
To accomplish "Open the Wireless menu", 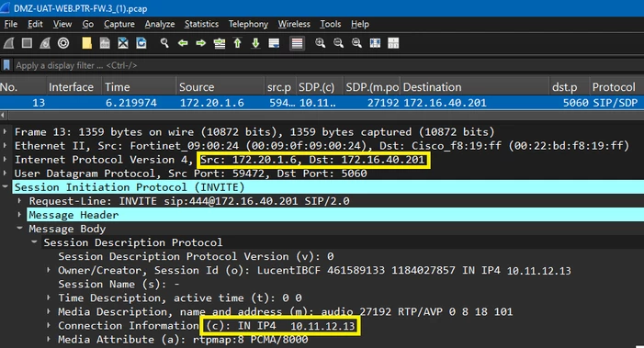I will (294, 24).
